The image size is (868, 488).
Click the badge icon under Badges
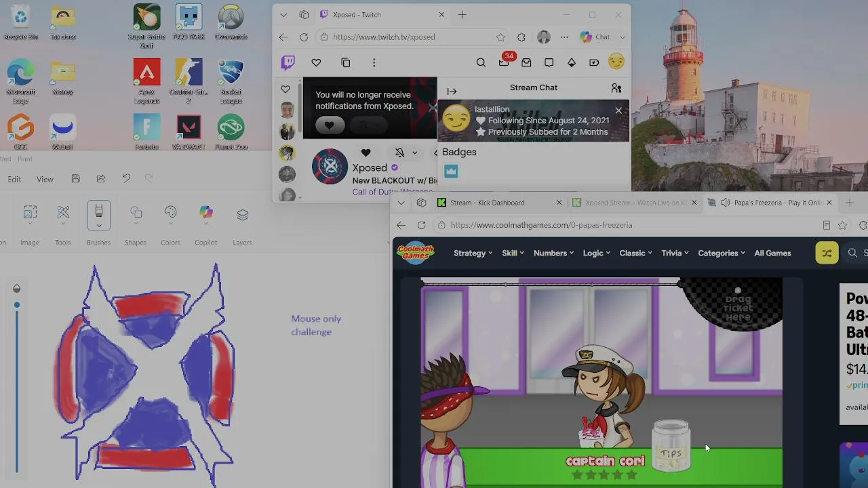pos(451,171)
